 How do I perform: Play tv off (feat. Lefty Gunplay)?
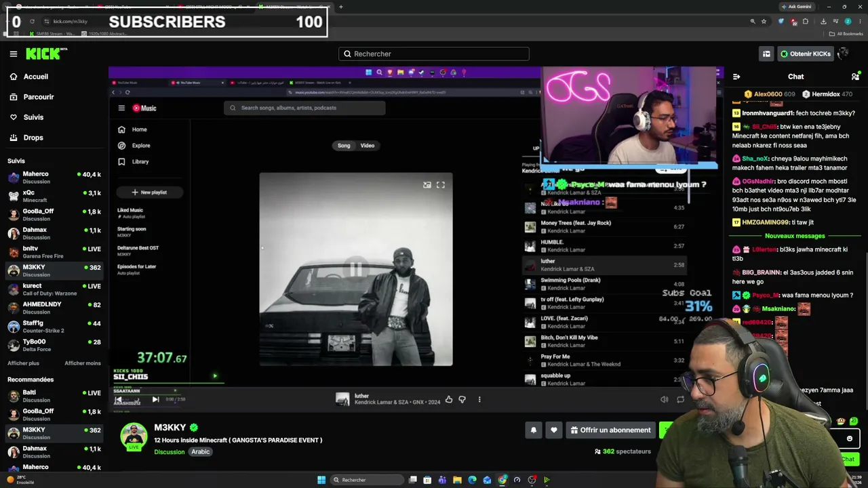(605, 303)
